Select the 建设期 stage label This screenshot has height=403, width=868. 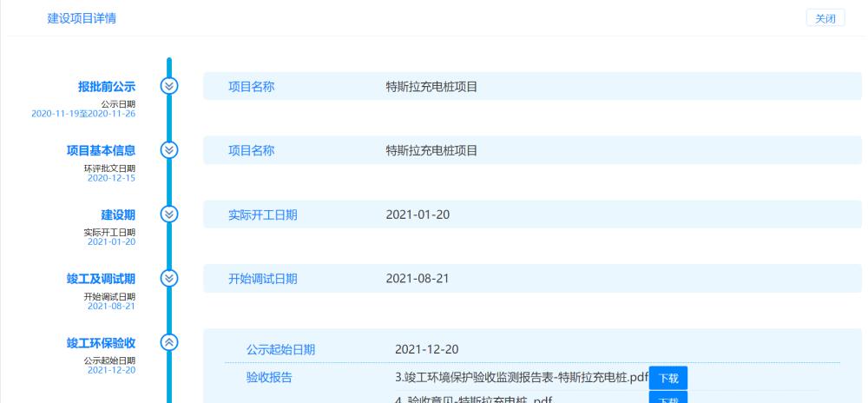[118, 215]
